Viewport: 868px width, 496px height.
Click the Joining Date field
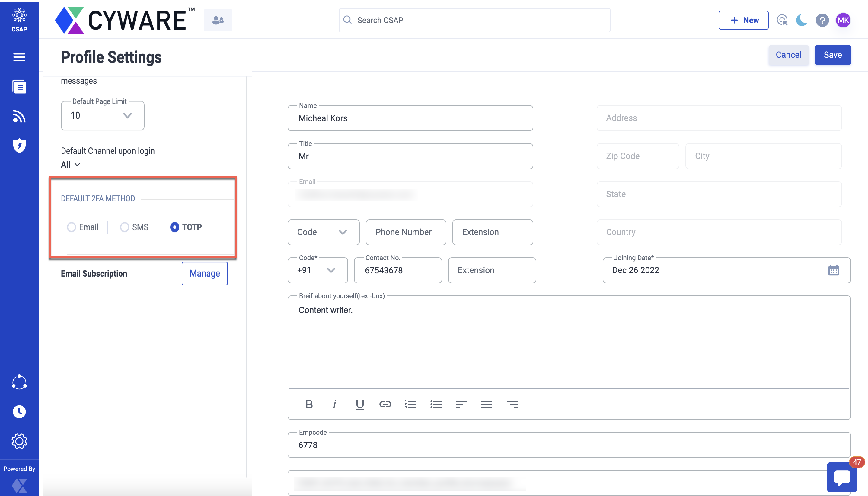(x=726, y=270)
